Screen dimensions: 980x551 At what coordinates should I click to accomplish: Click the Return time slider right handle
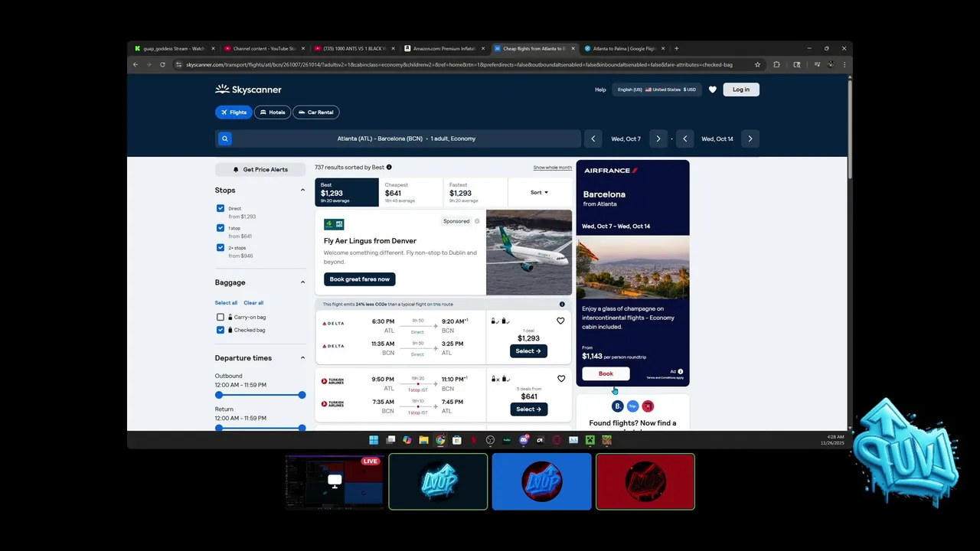302,428
